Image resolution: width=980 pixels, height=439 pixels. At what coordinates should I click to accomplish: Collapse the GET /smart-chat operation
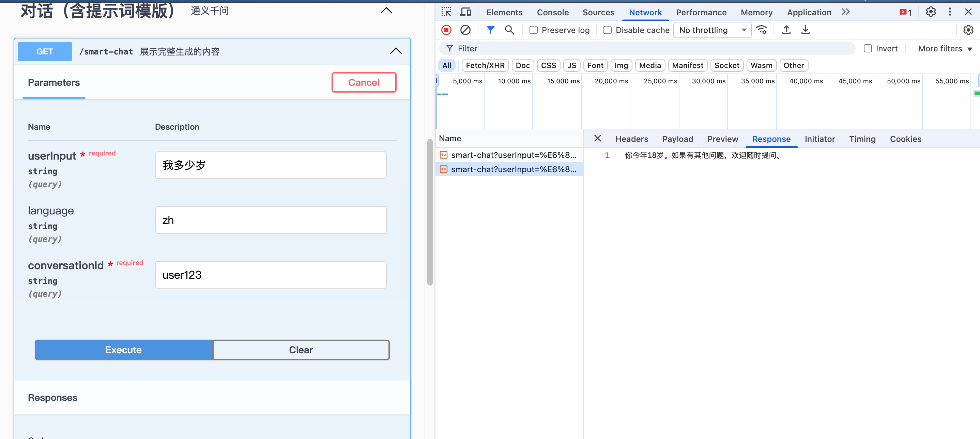pos(396,51)
